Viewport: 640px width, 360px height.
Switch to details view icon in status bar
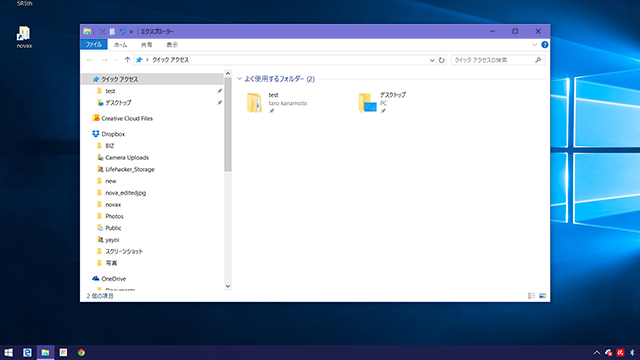click(531, 296)
